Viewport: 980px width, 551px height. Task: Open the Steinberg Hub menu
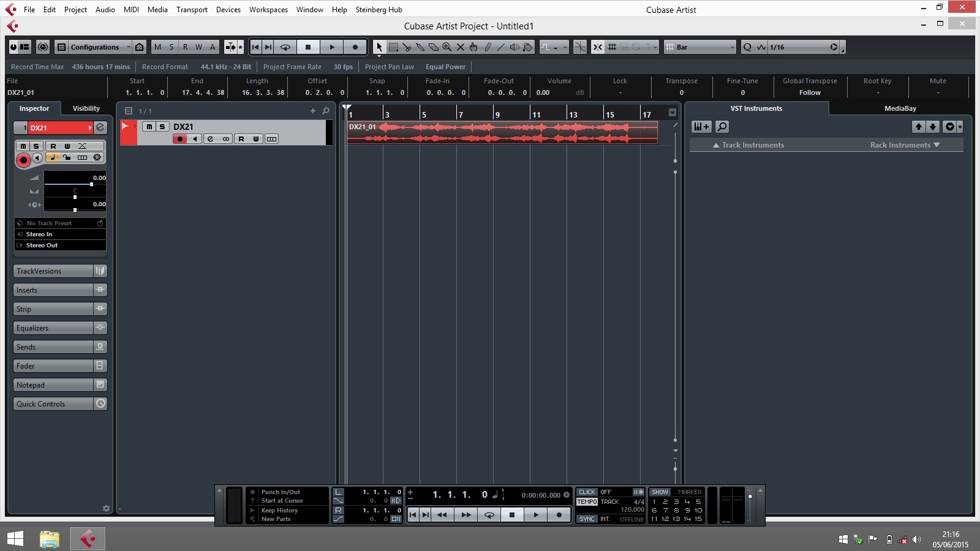(379, 10)
